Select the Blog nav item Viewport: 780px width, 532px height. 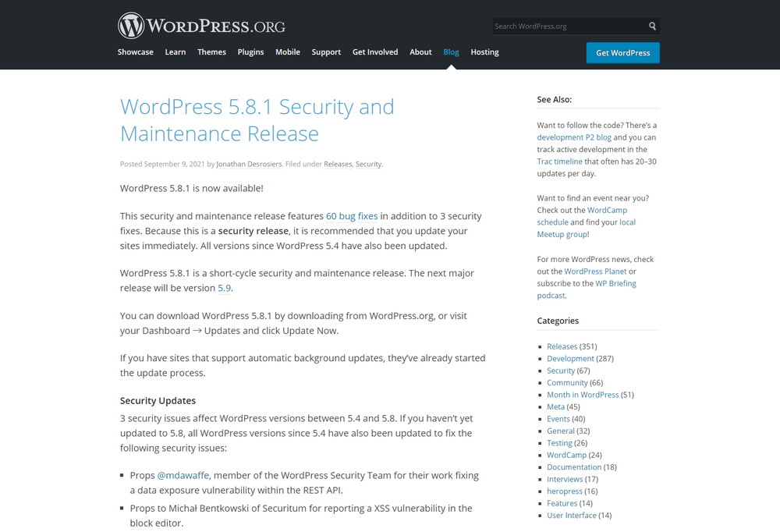point(451,51)
